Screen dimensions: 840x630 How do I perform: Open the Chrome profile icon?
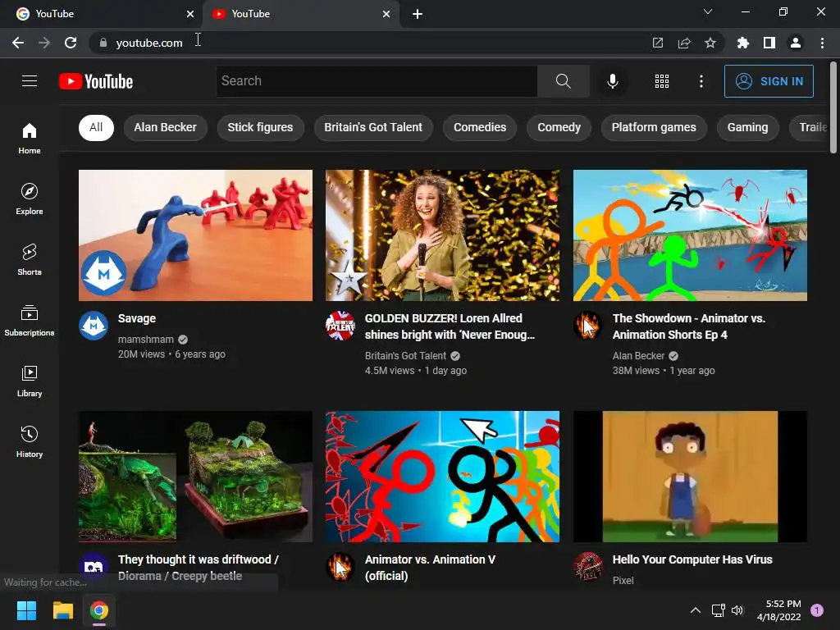click(796, 43)
